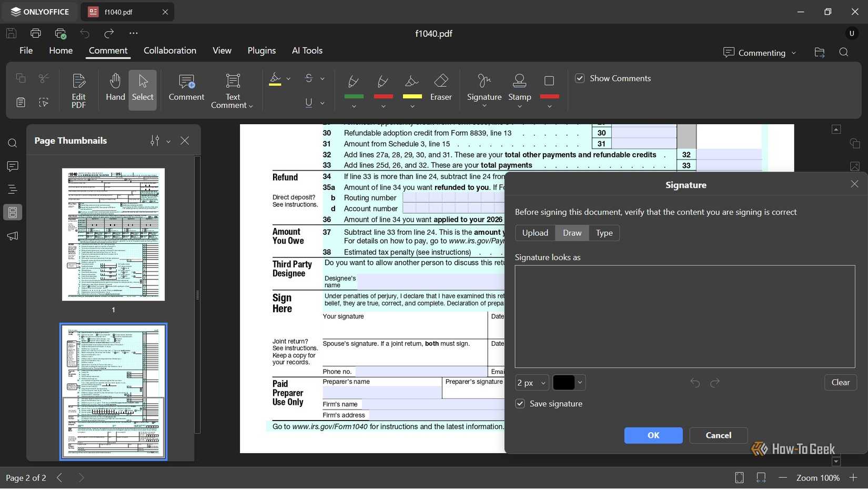Switch to Upload signature mode
868x489 pixels.
[x=535, y=233]
